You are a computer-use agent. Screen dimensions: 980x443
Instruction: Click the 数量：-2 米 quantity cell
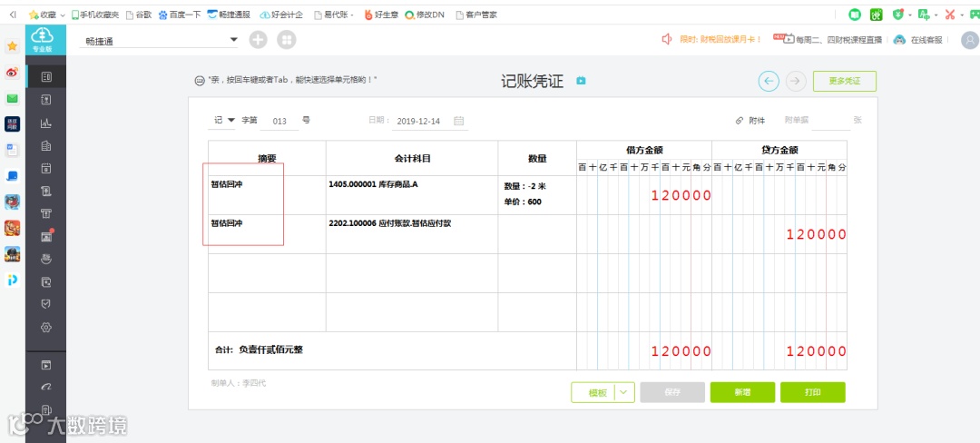537,195
